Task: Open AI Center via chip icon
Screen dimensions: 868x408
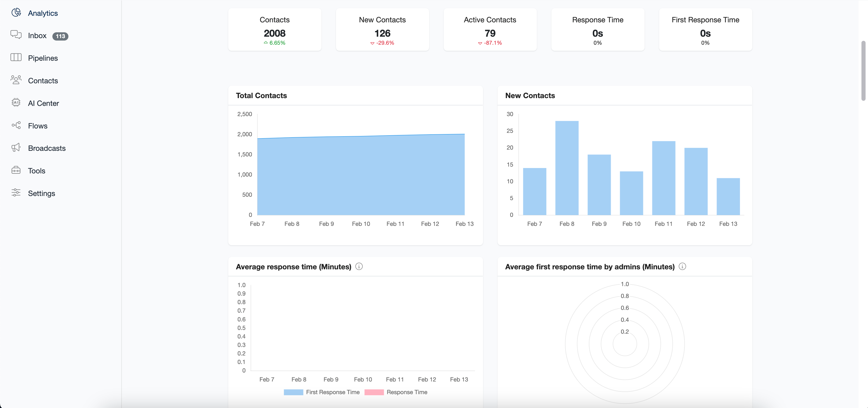Action: click(16, 102)
